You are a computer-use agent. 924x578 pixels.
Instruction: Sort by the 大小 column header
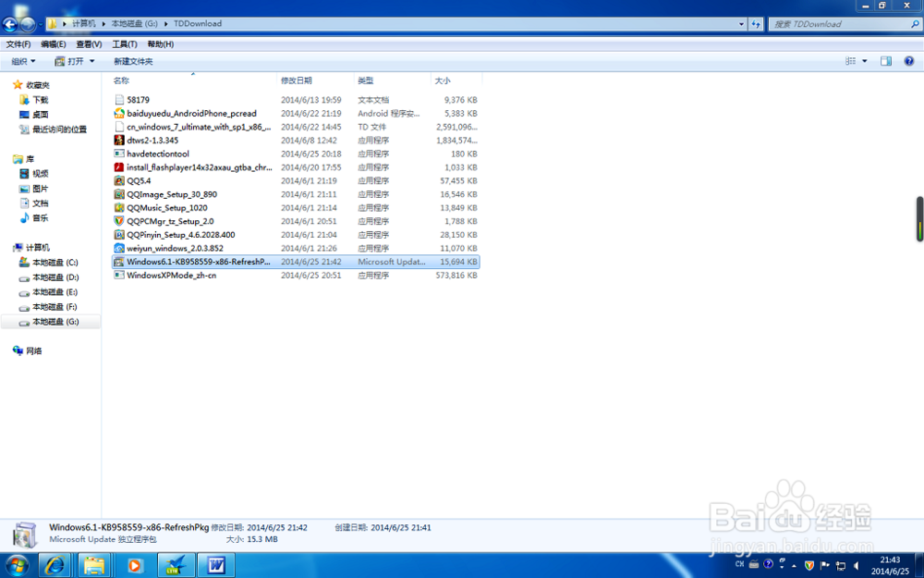456,80
